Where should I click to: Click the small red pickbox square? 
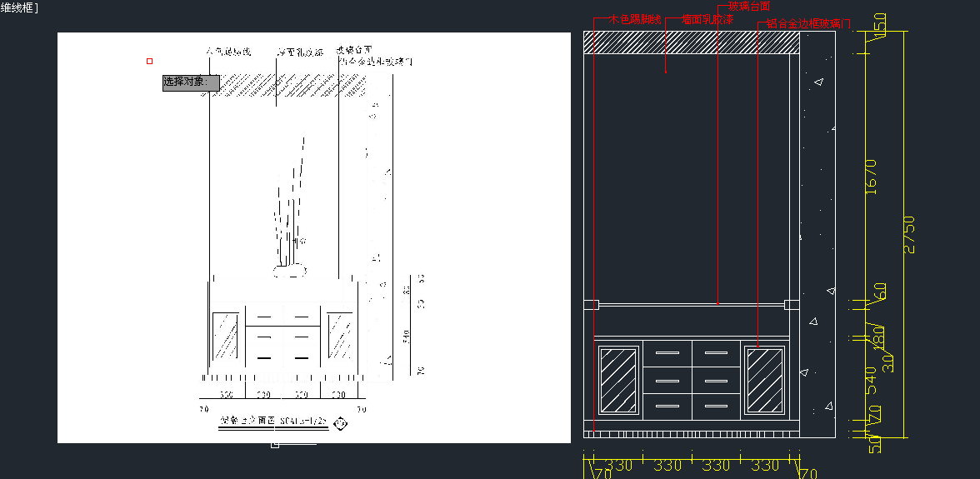click(x=150, y=61)
